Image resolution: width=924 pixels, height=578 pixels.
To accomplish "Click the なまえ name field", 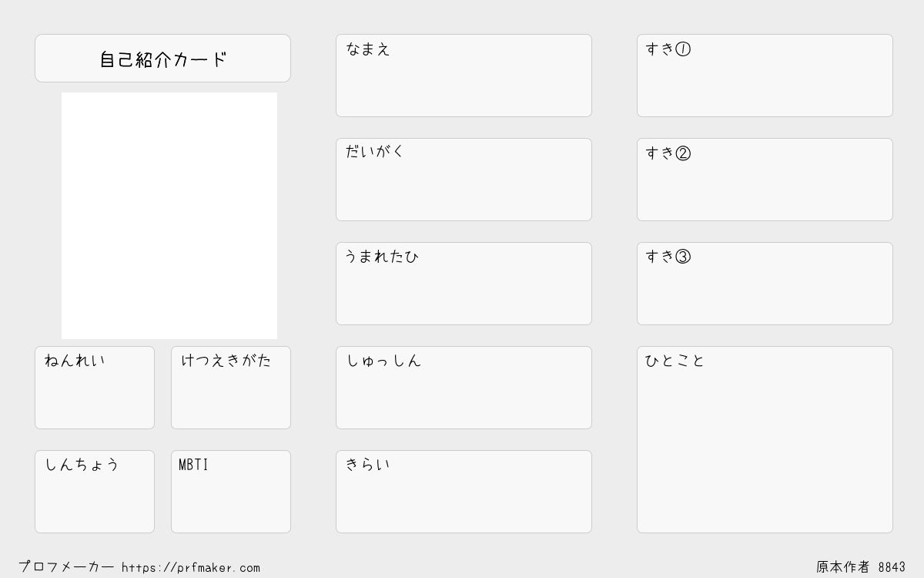I will [464, 76].
